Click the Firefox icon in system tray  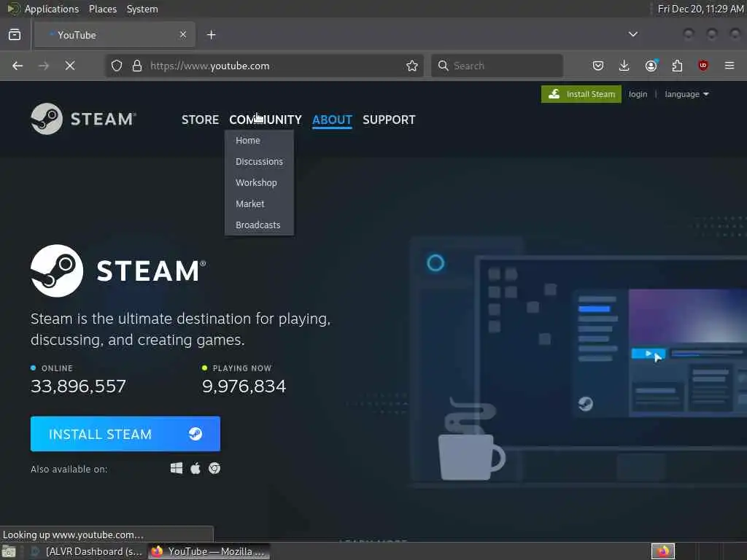pyautogui.click(x=662, y=551)
